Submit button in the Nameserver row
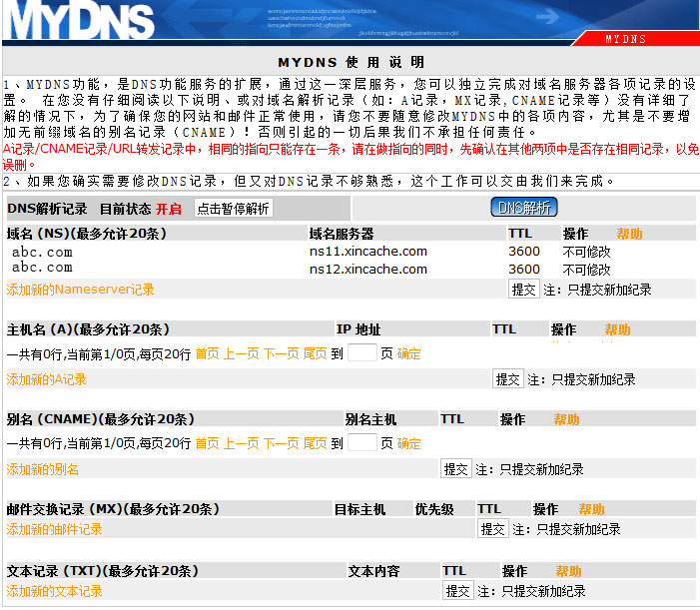 pos(524,290)
